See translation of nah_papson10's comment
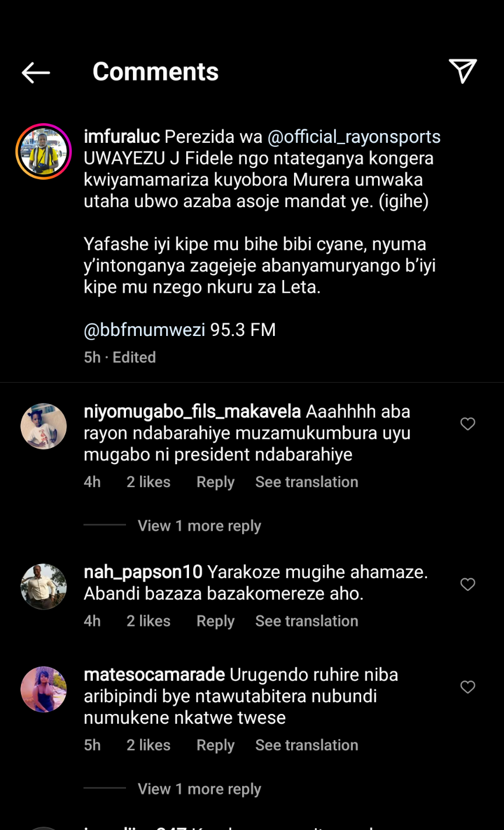 (x=306, y=621)
